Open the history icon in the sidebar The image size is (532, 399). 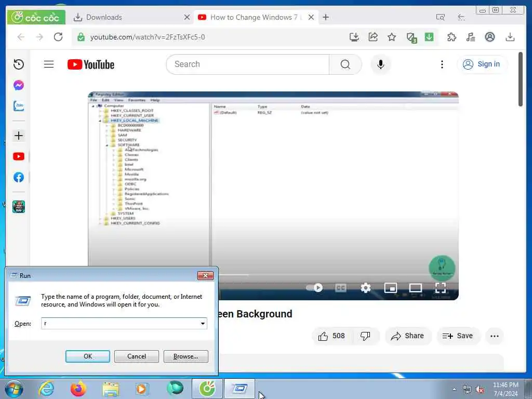point(19,64)
